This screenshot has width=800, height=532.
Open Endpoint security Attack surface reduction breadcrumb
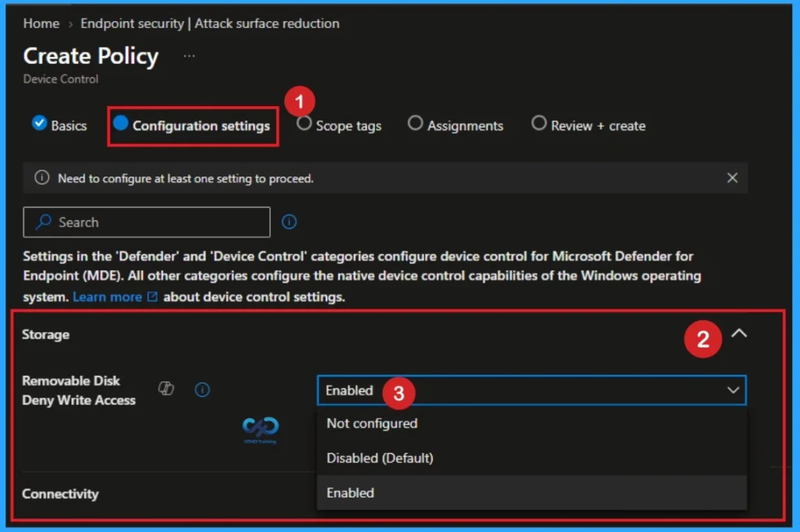tap(209, 23)
